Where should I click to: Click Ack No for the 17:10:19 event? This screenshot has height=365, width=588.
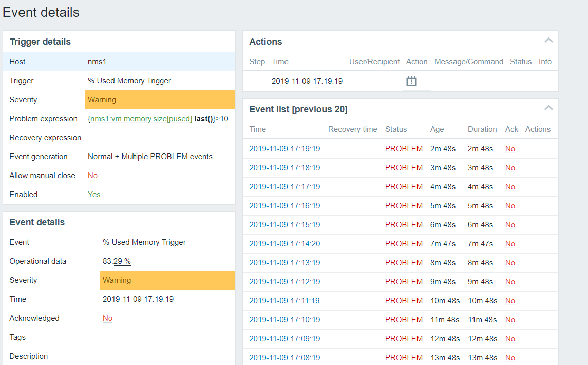510,320
